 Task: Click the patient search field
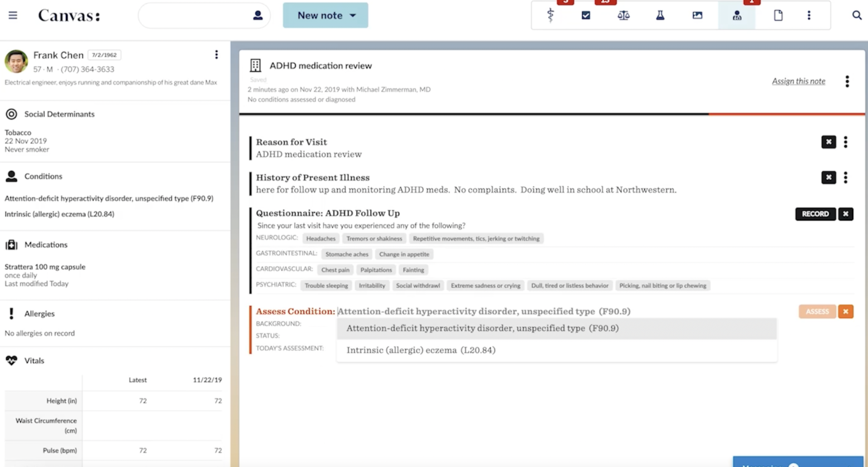(x=204, y=15)
